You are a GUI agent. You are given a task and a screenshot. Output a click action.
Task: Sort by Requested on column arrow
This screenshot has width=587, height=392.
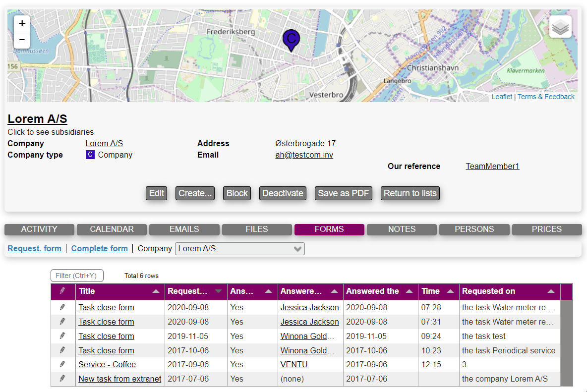coord(551,291)
